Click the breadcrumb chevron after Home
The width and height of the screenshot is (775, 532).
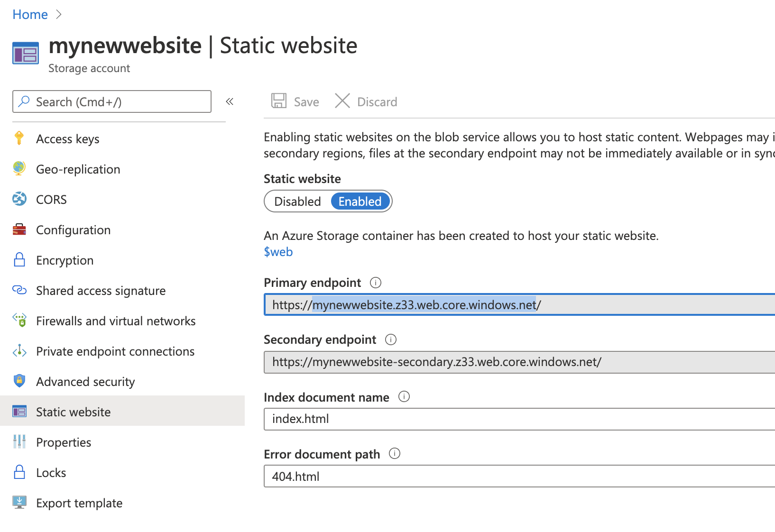(59, 15)
